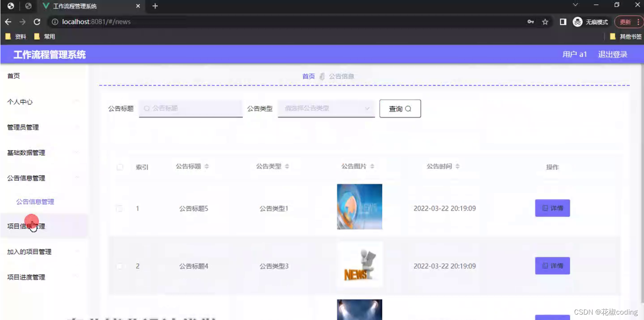Check the row checkbox for 公告标题4
644x320 pixels.
coord(120,266)
